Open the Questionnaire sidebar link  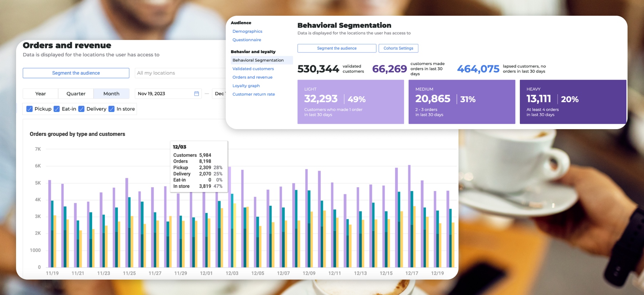[x=247, y=40]
